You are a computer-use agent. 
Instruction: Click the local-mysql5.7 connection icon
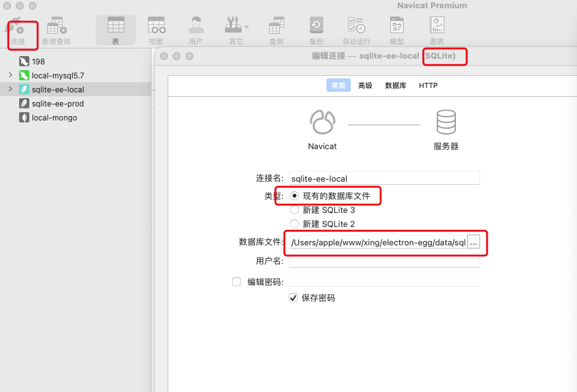point(24,75)
